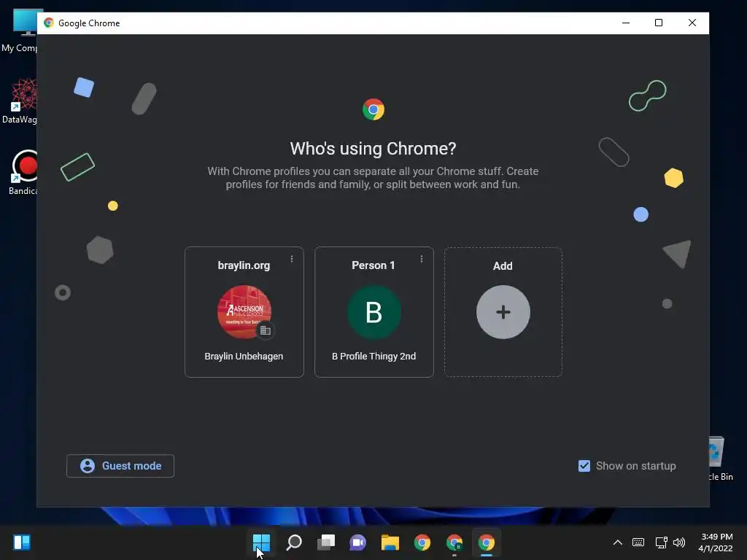Click the touch keyboard tray icon
The height and width of the screenshot is (560, 747).
638,542
